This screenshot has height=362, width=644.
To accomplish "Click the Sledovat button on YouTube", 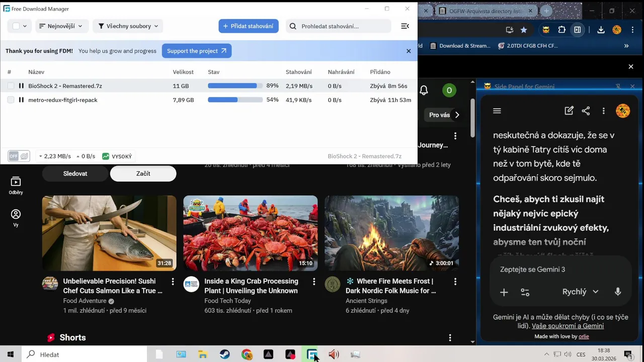I will tap(75, 173).
